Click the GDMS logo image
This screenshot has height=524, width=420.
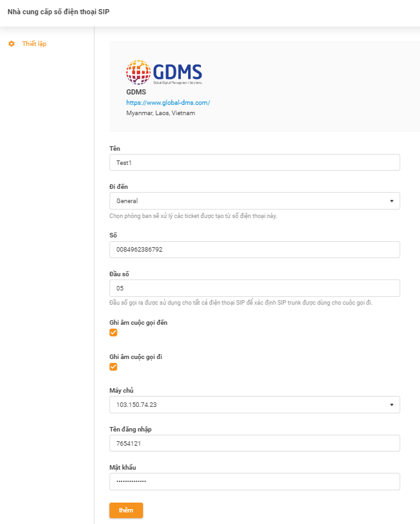[164, 72]
